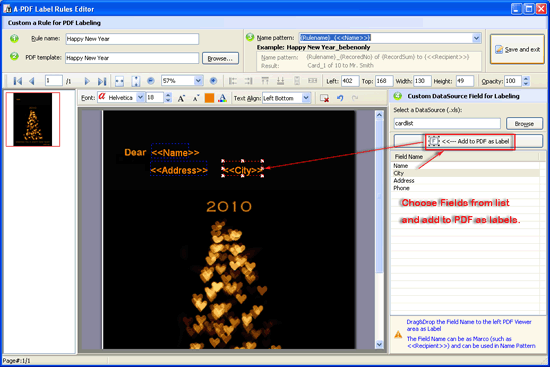Image resolution: width=550 pixels, height=367 pixels.
Task: Go to previous page
Action: 32,81
